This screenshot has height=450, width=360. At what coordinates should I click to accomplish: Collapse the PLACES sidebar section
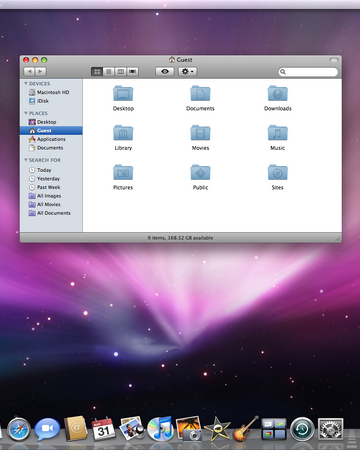click(26, 113)
